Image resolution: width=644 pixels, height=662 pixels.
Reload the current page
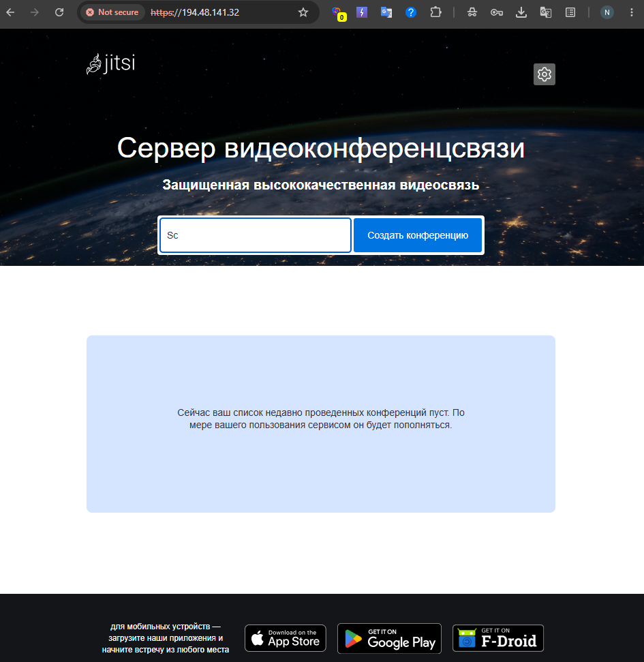(x=59, y=12)
